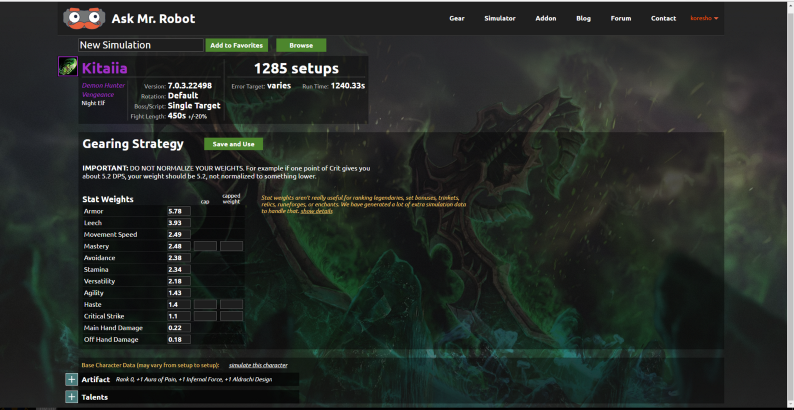Click simulate this character link

[x=258, y=365]
